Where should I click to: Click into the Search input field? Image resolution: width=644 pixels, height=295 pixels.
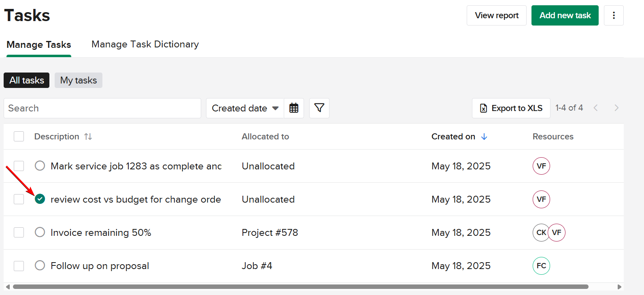[102, 108]
